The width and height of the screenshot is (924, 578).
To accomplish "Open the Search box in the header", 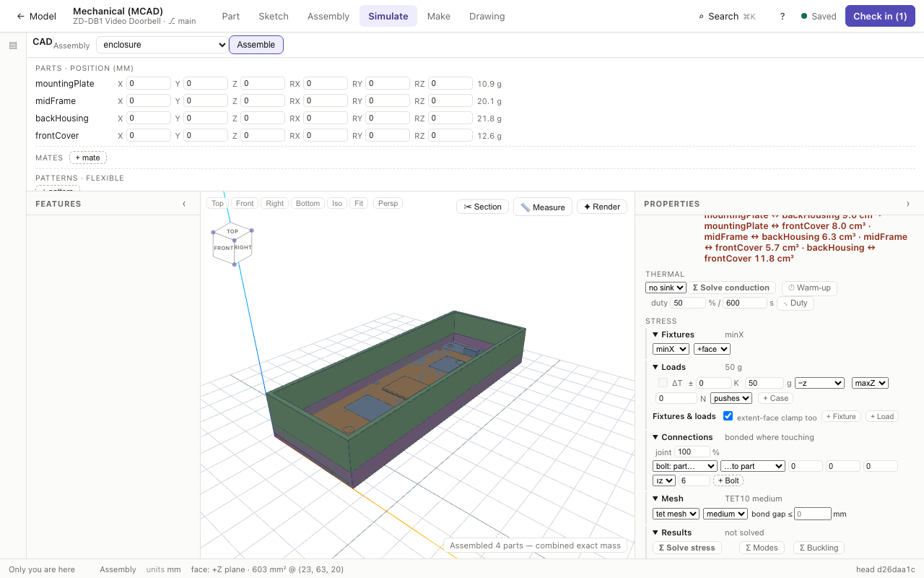I will coord(727,16).
